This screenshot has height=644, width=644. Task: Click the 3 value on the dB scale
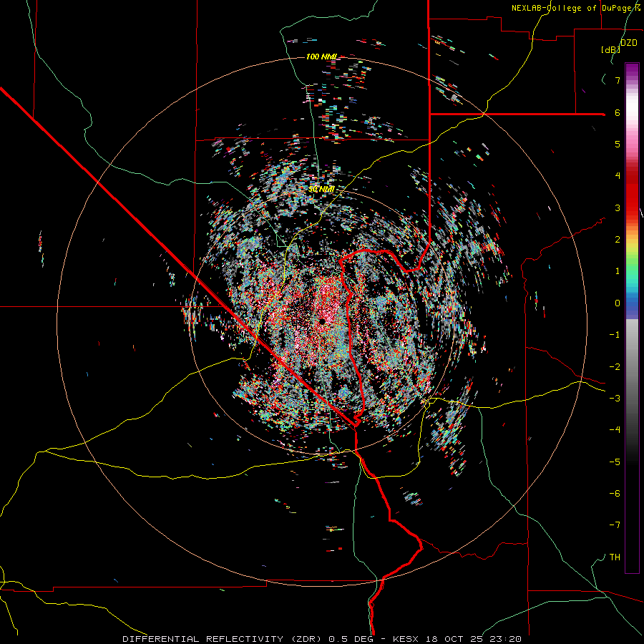618,208
